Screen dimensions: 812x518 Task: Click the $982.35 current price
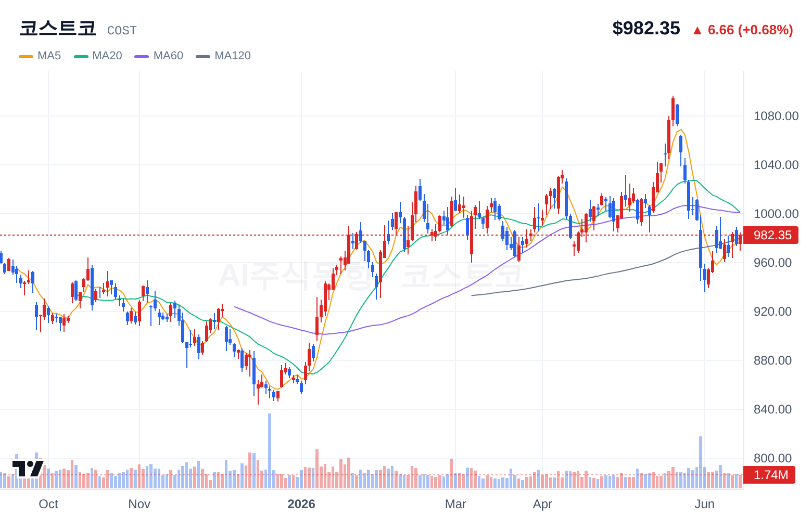[x=646, y=28]
